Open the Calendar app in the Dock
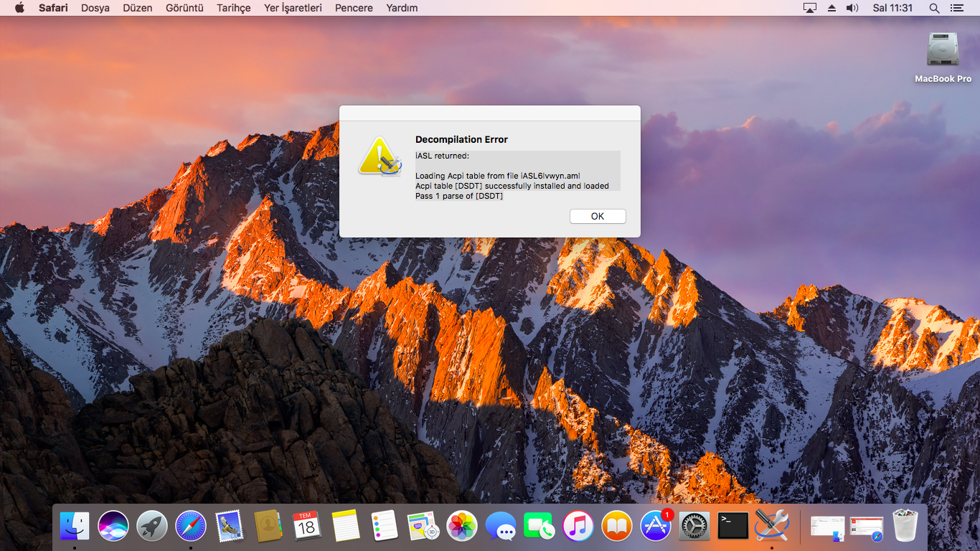 [307, 526]
